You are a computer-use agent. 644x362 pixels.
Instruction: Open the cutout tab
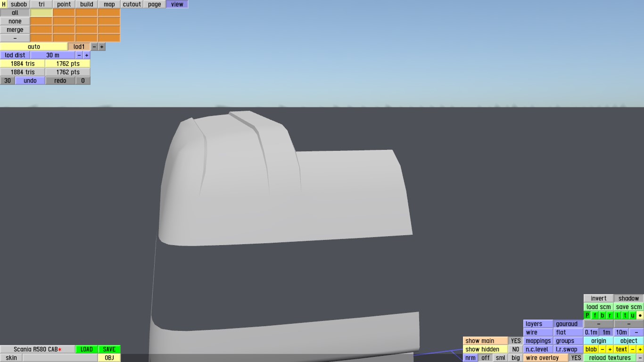(x=132, y=4)
